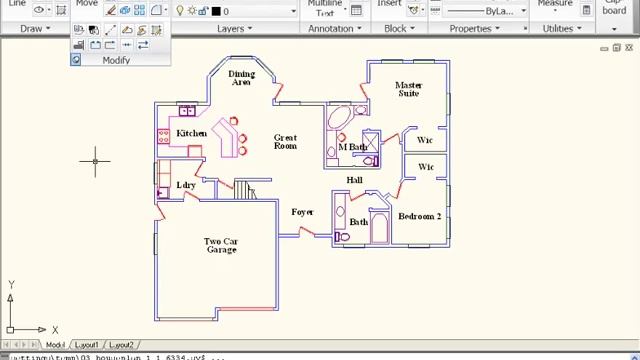Click the Measure tool button
Image resolution: width=640 pixels, height=360 pixels.
click(x=555, y=3)
